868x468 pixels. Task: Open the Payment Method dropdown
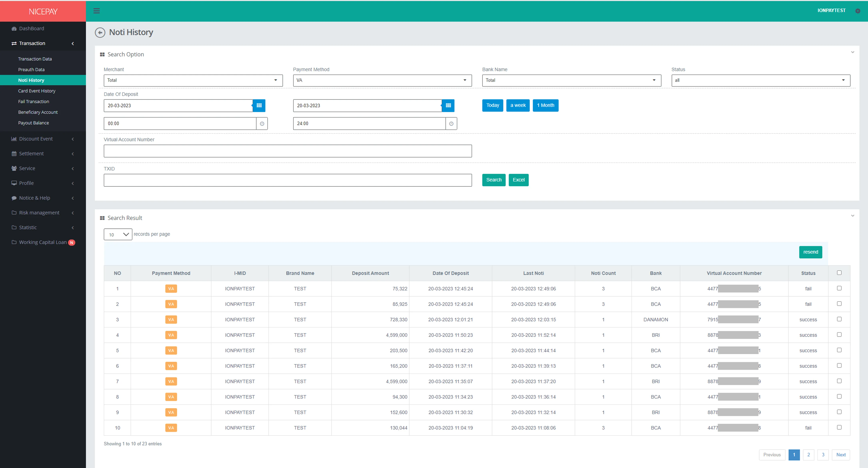tap(382, 80)
